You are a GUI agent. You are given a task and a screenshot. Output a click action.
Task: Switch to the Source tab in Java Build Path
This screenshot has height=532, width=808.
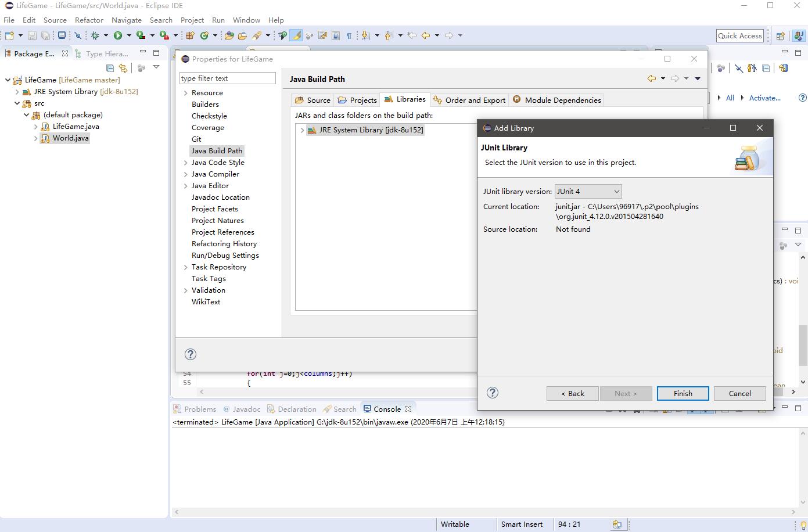[313, 100]
